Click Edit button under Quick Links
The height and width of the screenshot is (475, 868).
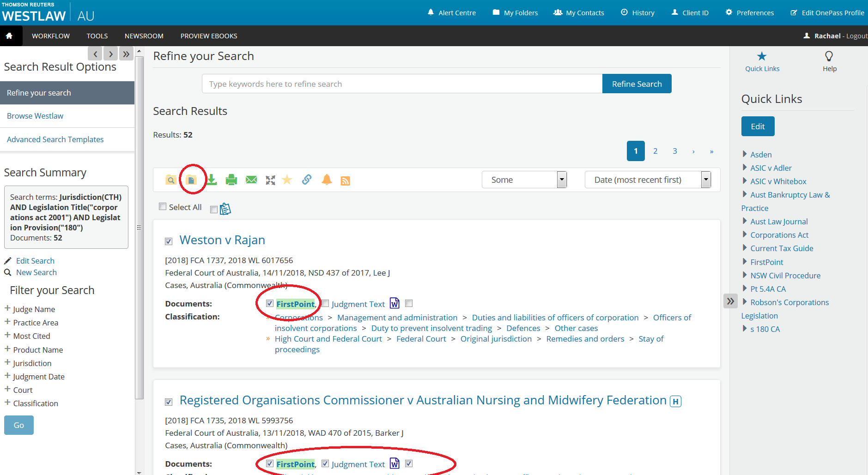(758, 126)
